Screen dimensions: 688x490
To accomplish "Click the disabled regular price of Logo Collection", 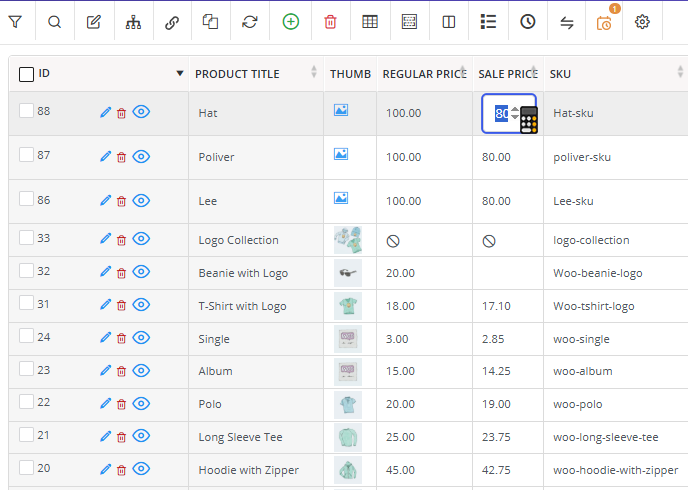I will pos(393,241).
